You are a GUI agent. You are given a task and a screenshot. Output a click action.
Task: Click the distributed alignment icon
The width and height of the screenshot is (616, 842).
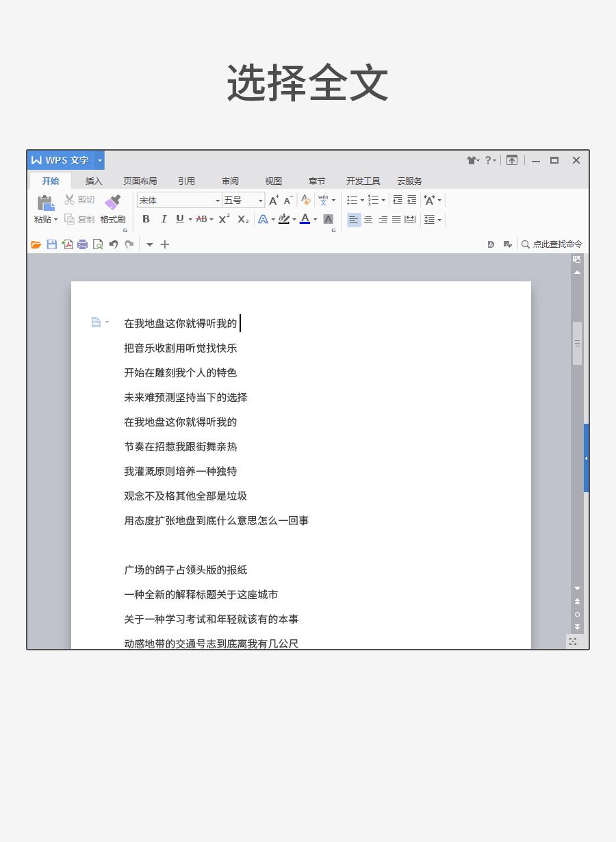click(x=410, y=219)
